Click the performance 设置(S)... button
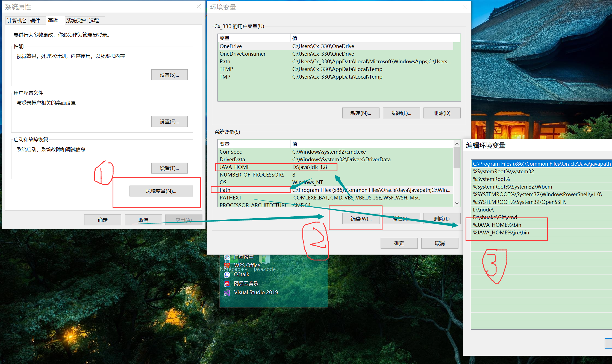The width and height of the screenshot is (612, 364). (169, 75)
